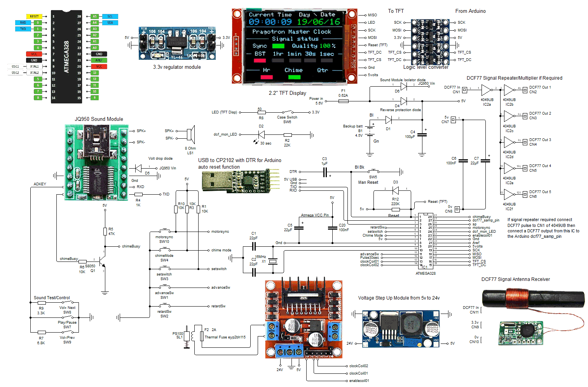Click the B1 backup battery symbol

pos(370,131)
